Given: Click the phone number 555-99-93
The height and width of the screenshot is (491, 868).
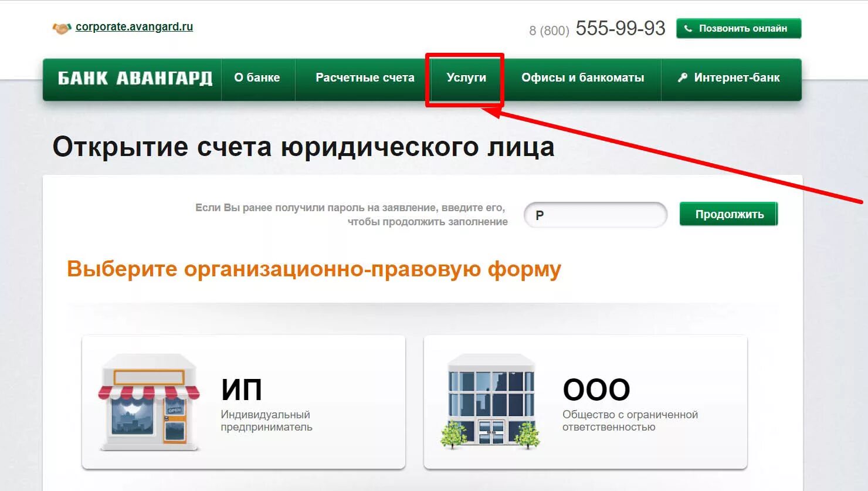Looking at the screenshot, I should 619,27.
